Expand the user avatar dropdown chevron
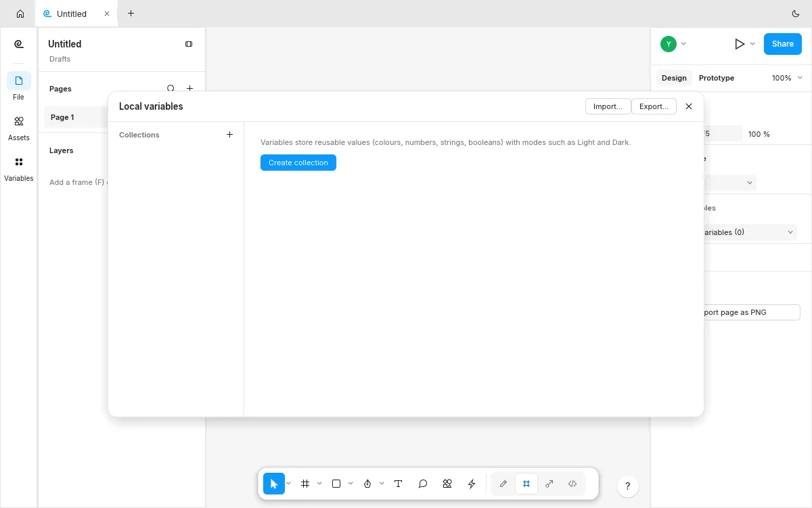Image resolution: width=812 pixels, height=508 pixels. pos(683,44)
